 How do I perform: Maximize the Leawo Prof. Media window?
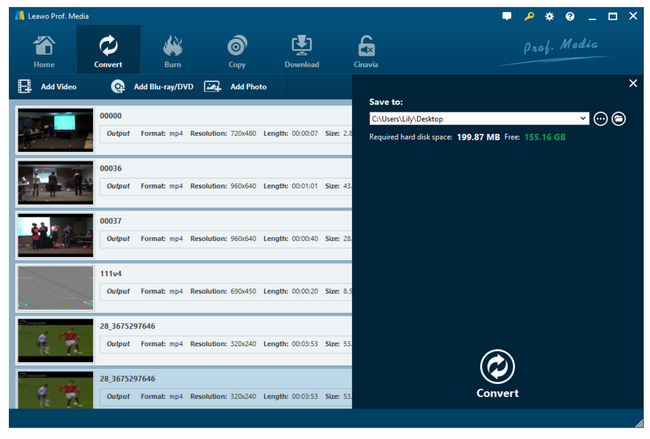pyautogui.click(x=612, y=16)
